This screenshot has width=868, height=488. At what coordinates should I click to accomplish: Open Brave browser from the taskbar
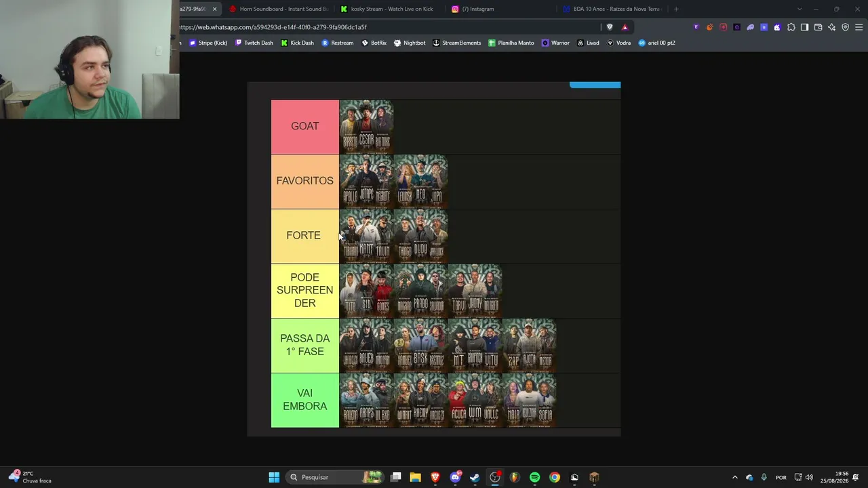coord(435,477)
